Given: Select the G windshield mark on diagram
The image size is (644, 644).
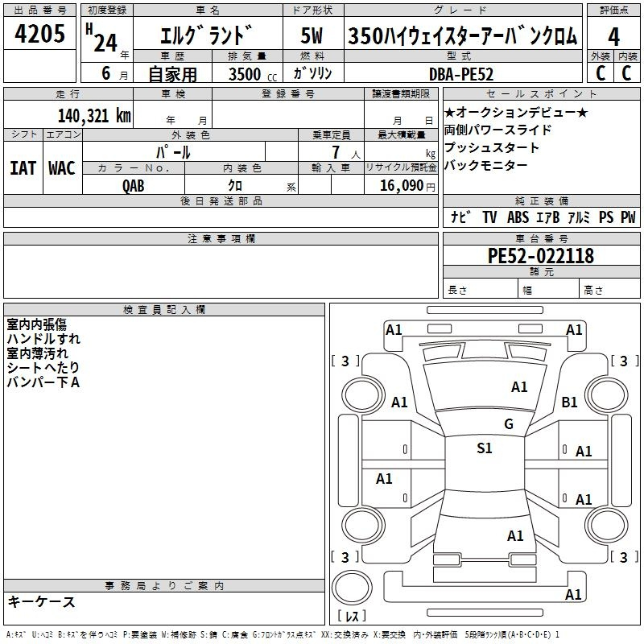Looking at the screenshot, I should pos(509,423).
